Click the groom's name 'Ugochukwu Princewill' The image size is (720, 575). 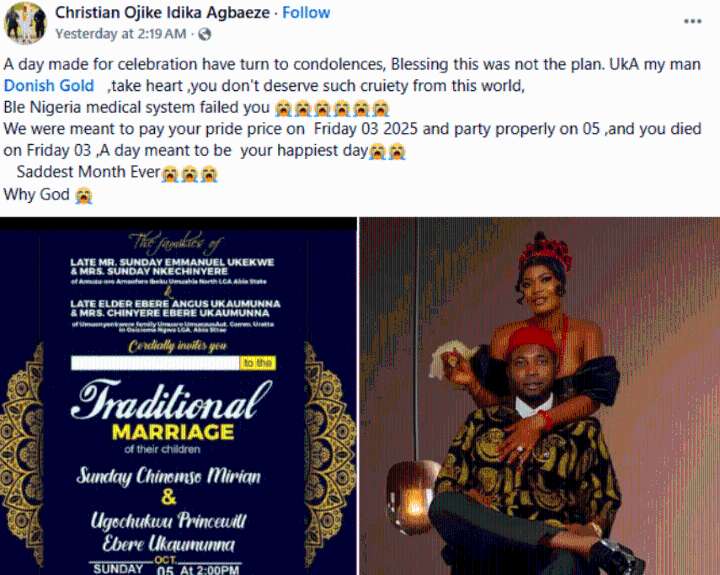[169, 521]
